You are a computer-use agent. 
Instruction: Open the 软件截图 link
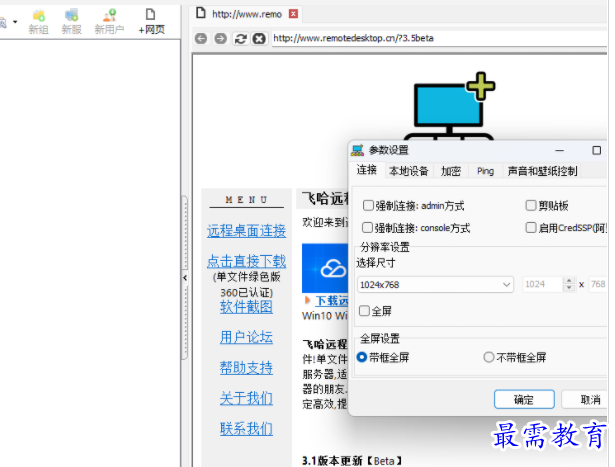point(246,307)
